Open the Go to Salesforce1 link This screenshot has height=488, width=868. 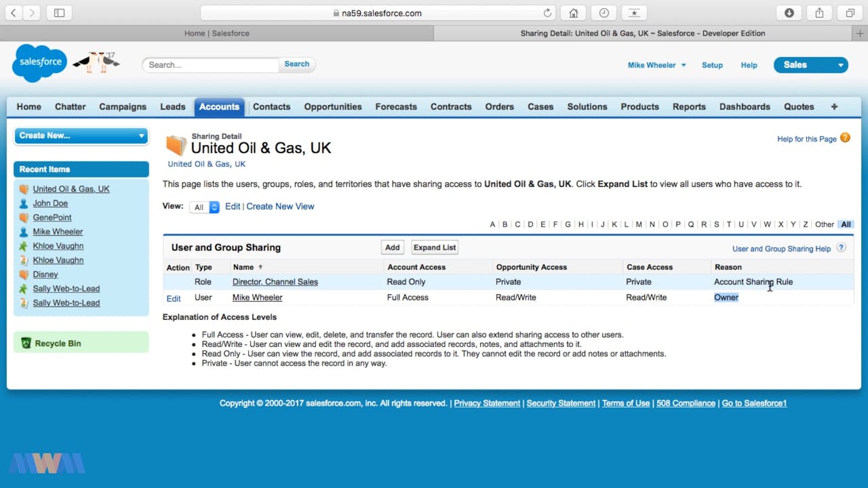pyautogui.click(x=754, y=403)
